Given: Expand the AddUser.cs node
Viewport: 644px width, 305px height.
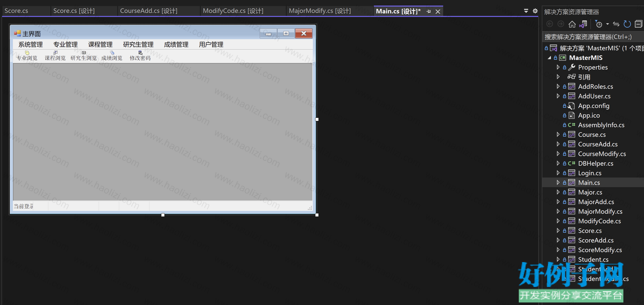Looking at the screenshot, I should pos(558,96).
